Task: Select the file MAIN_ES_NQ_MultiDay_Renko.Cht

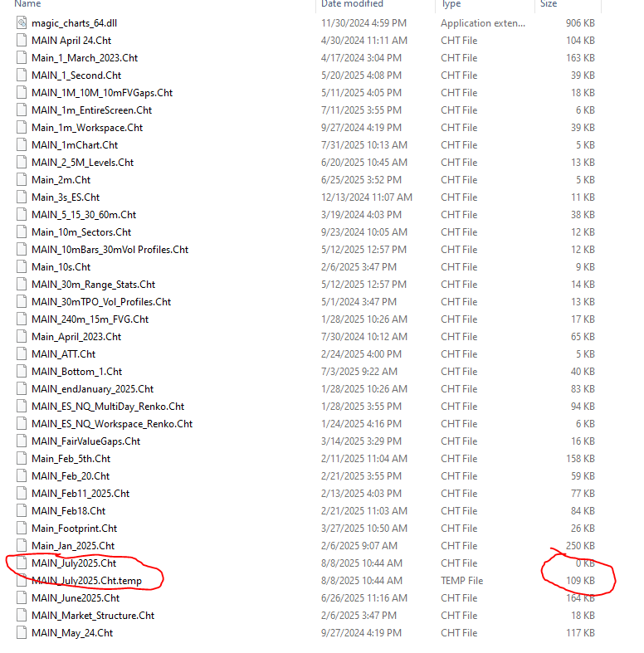Action: pyautogui.click(x=108, y=406)
